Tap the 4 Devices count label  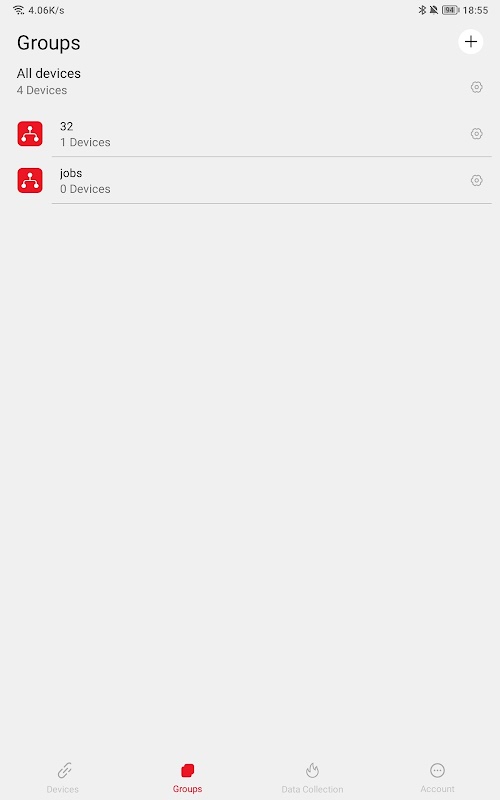pos(42,90)
